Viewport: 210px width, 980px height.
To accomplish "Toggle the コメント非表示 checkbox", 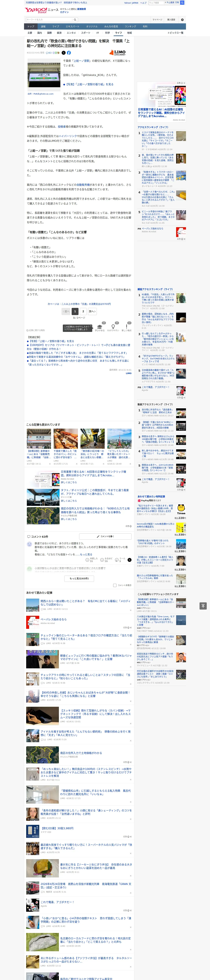I will (115, 586).
